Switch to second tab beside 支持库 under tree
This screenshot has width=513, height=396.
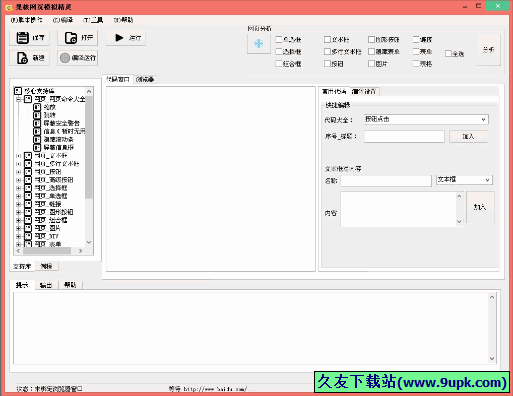click(47, 266)
